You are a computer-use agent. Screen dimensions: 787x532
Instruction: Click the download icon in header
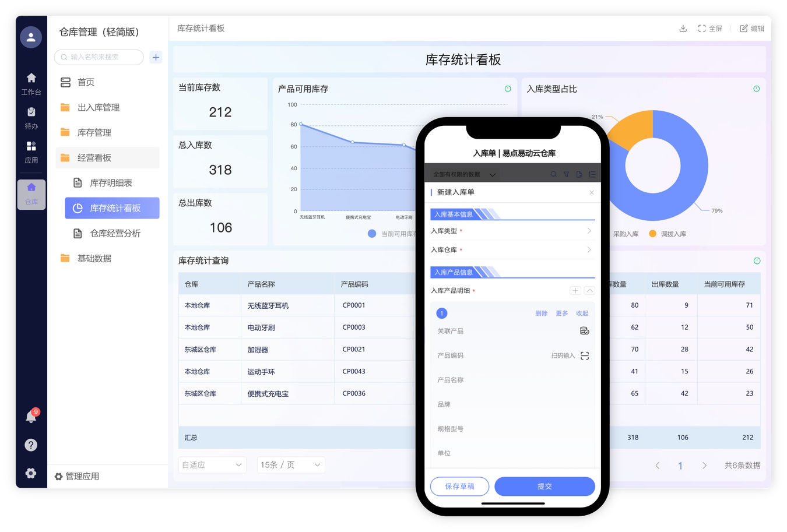[x=683, y=29]
